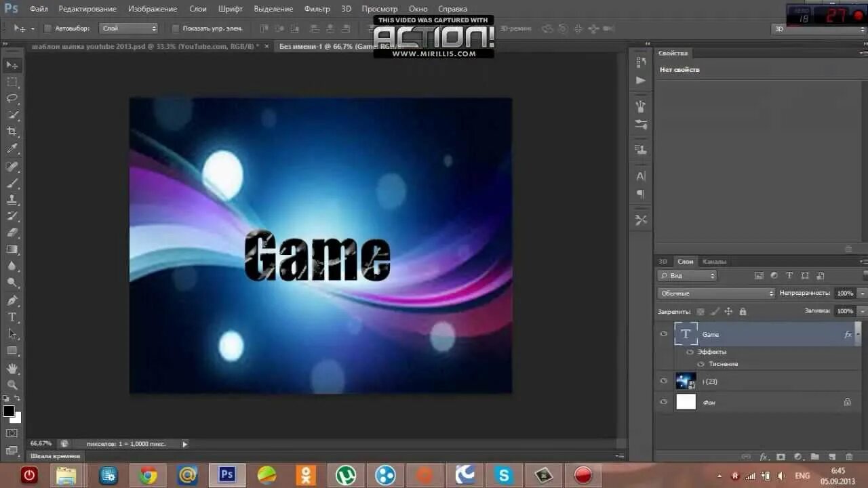Select the Quick Selection wand tool
This screenshot has height=488, width=868.
12,115
